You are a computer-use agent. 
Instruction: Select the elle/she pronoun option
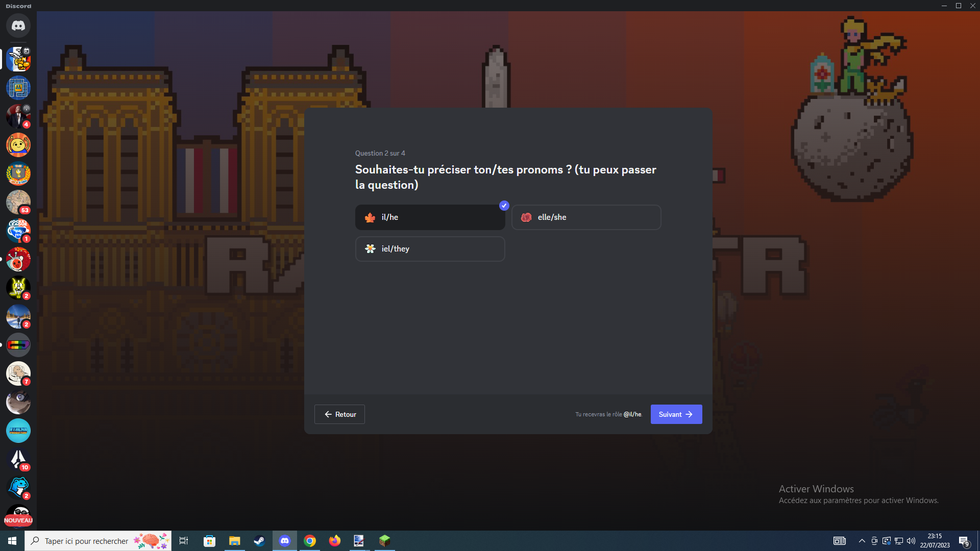tap(586, 217)
